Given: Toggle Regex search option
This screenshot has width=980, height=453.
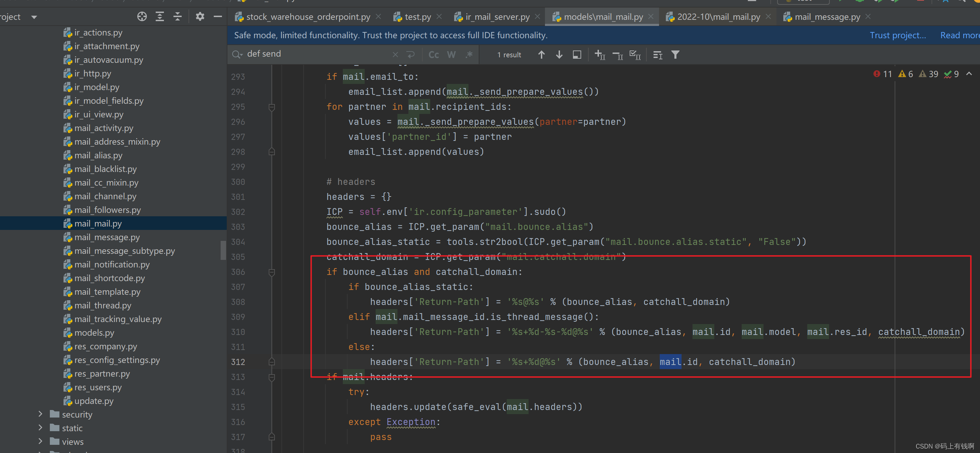Looking at the screenshot, I should (469, 55).
